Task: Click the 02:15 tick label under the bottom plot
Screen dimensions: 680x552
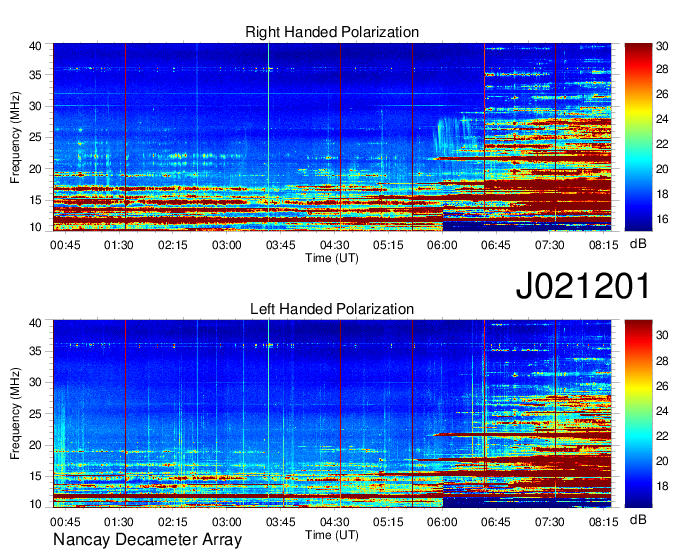Action: [173, 522]
